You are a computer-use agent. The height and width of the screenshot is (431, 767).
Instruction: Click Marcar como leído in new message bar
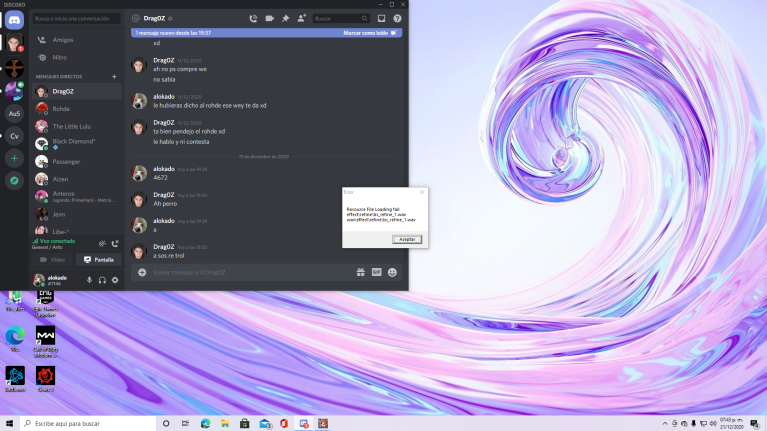coord(370,33)
